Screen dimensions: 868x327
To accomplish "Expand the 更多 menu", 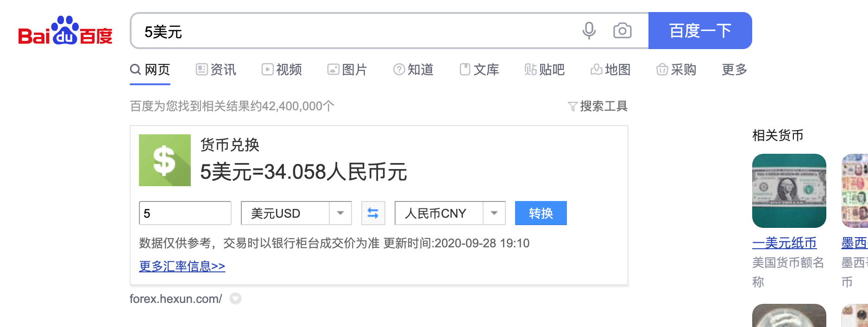I will [x=735, y=69].
